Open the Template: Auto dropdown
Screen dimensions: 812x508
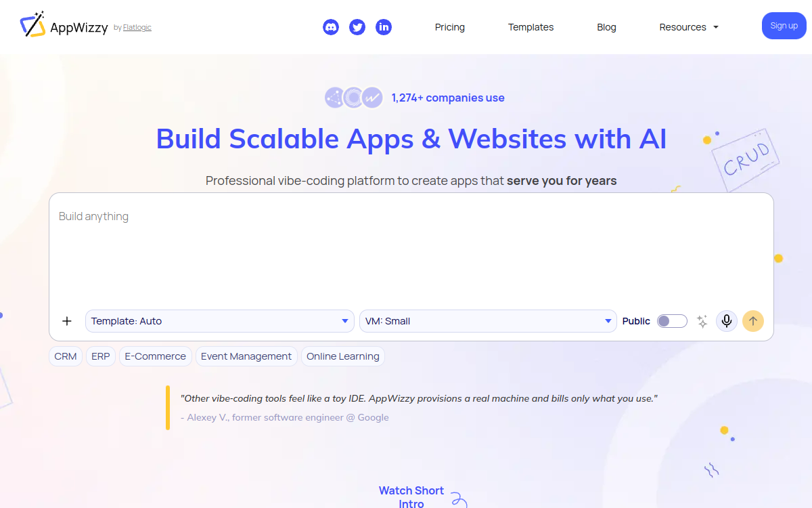[x=220, y=321]
